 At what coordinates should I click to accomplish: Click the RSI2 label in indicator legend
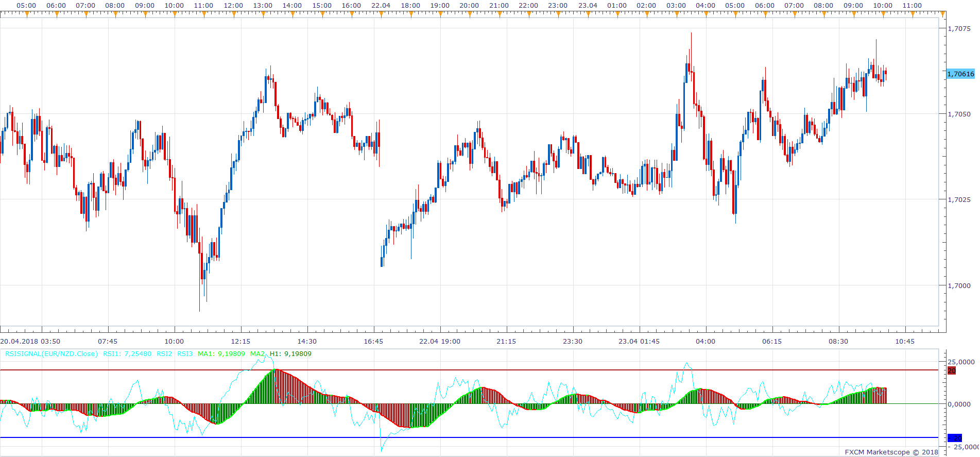164,354
